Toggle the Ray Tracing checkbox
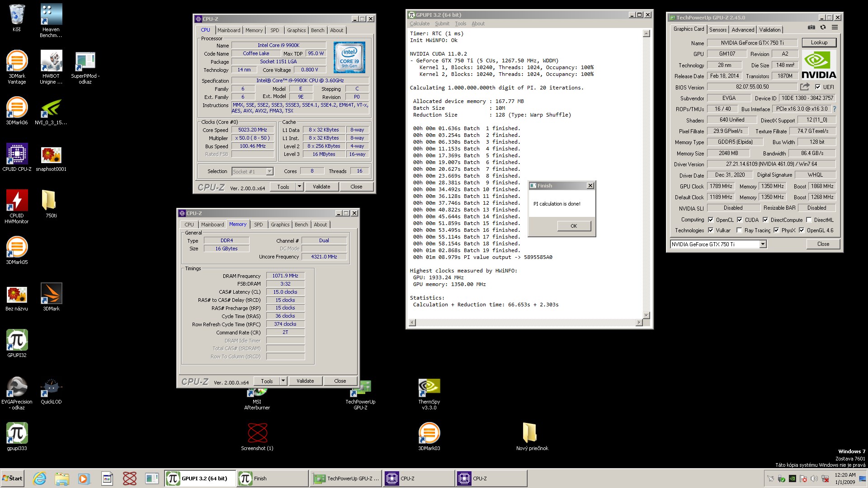The width and height of the screenshot is (868, 488). point(739,230)
